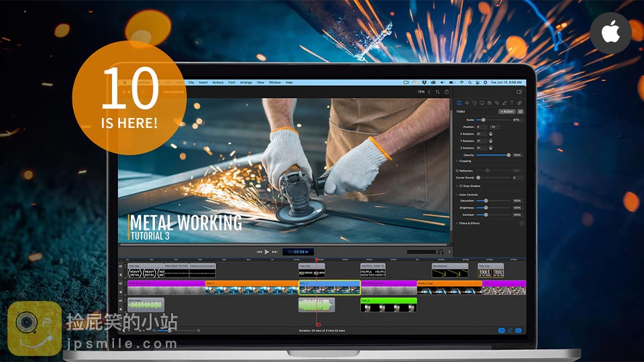
Task: Open the Audio properties tab icon
Action: pyautogui.click(x=467, y=103)
